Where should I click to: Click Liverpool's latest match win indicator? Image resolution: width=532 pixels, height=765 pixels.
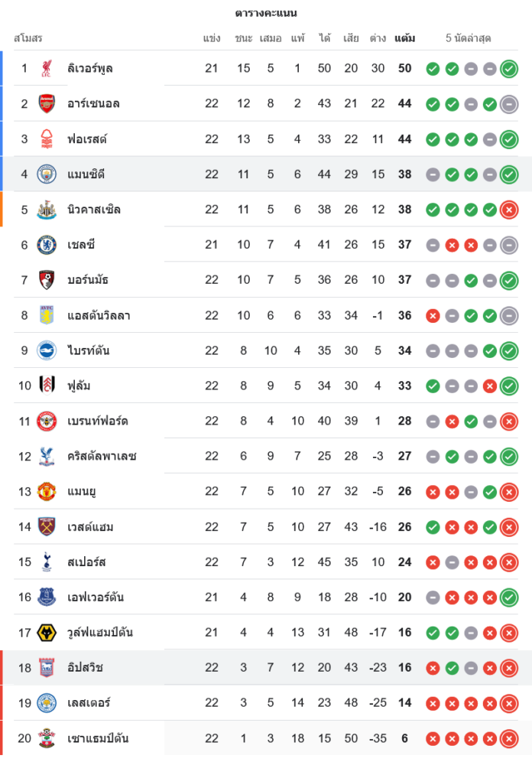[x=509, y=69]
